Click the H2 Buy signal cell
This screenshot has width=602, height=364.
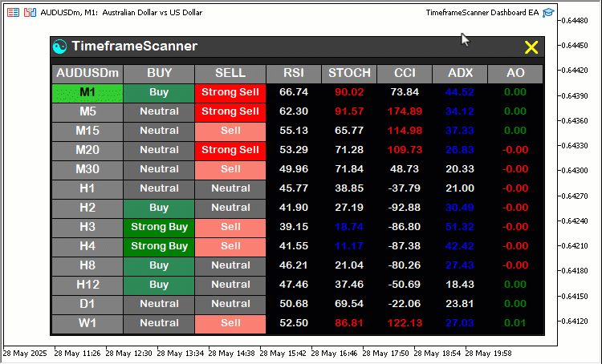(x=159, y=208)
